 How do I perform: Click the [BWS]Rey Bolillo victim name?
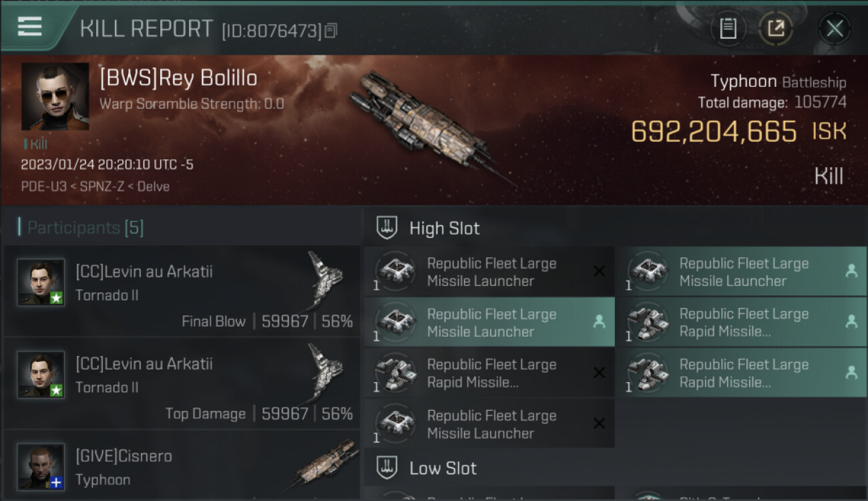178,78
